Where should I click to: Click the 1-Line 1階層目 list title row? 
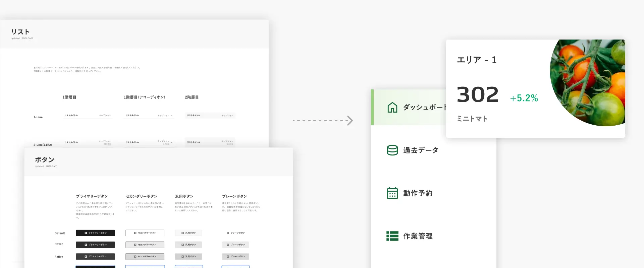87,115
